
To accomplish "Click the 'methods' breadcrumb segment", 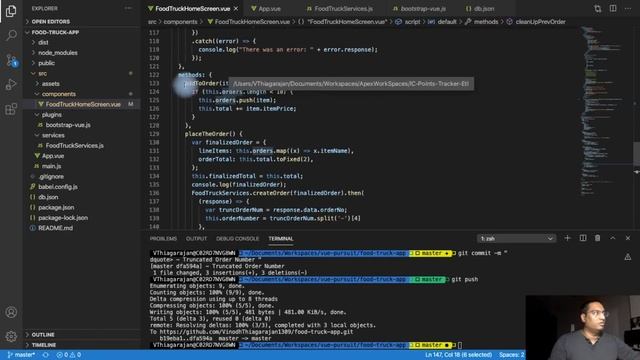I will (x=486, y=22).
